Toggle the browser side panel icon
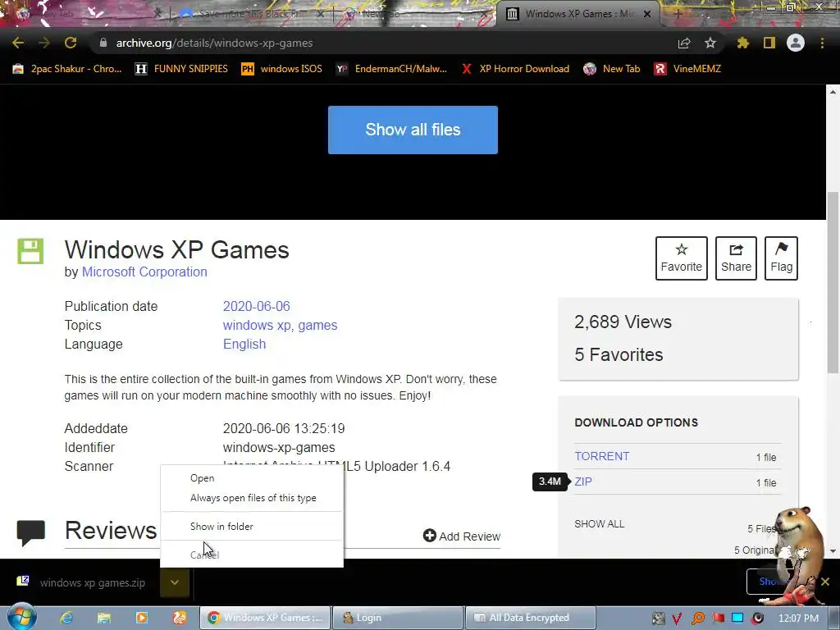Screen dimensions: 840x630 [x=769, y=43]
